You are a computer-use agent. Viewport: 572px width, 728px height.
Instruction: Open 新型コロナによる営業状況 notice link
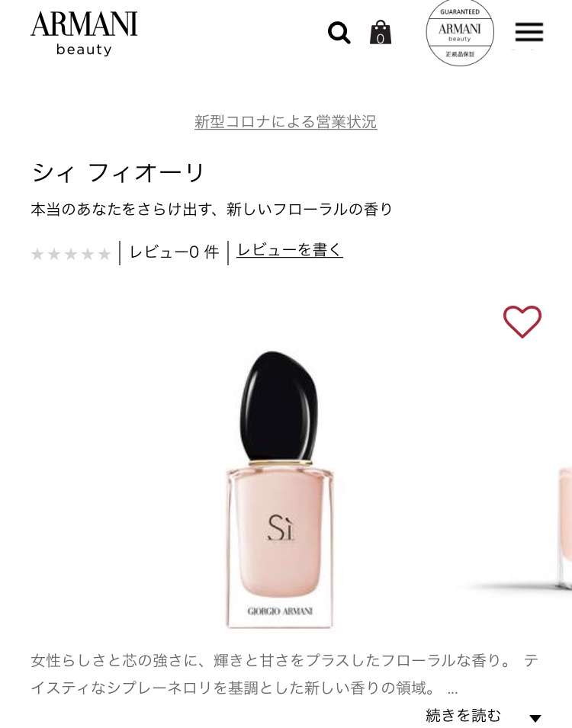pyautogui.click(x=286, y=122)
